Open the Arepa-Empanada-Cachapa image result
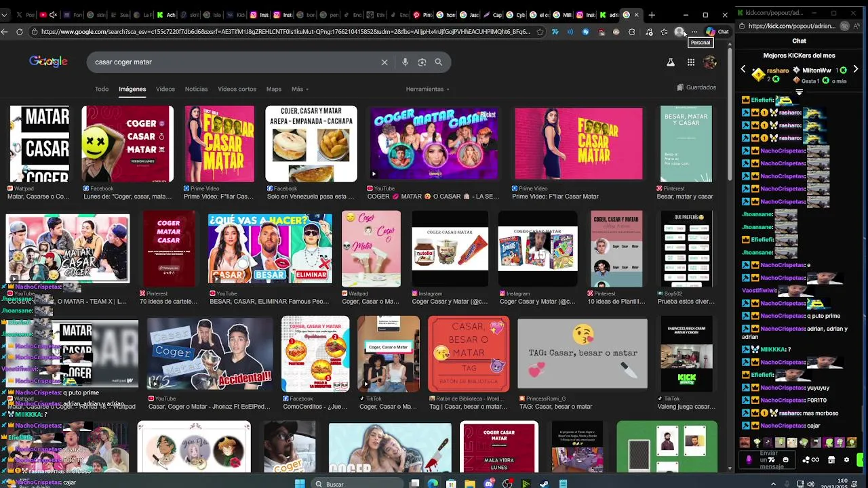 pos(311,144)
